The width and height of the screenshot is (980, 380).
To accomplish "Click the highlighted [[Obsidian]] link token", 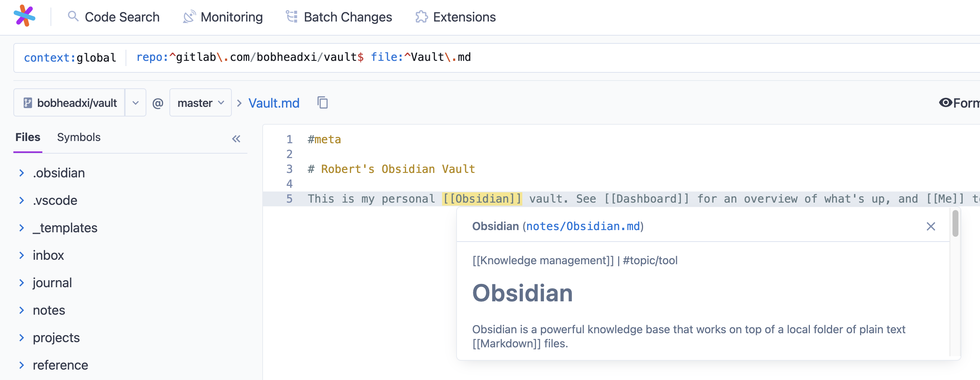I will click(482, 199).
